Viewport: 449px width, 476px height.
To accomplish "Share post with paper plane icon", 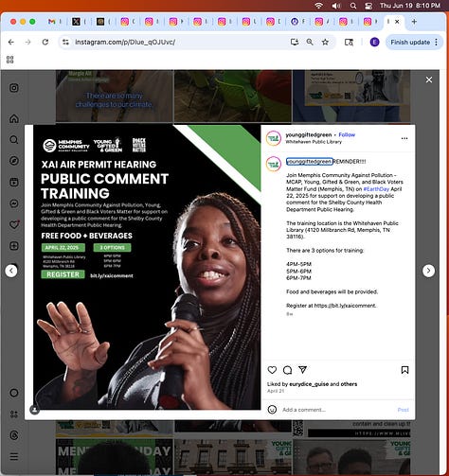I will (x=302, y=370).
